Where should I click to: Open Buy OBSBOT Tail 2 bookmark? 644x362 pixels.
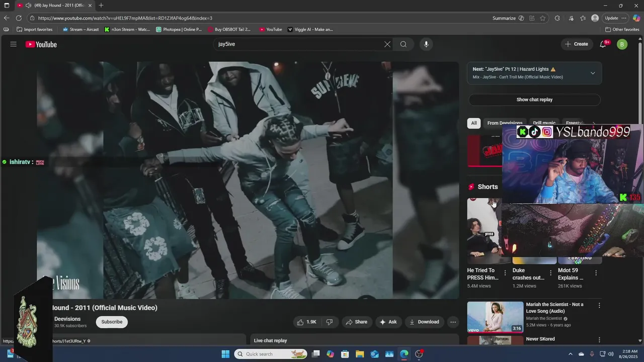click(229, 29)
